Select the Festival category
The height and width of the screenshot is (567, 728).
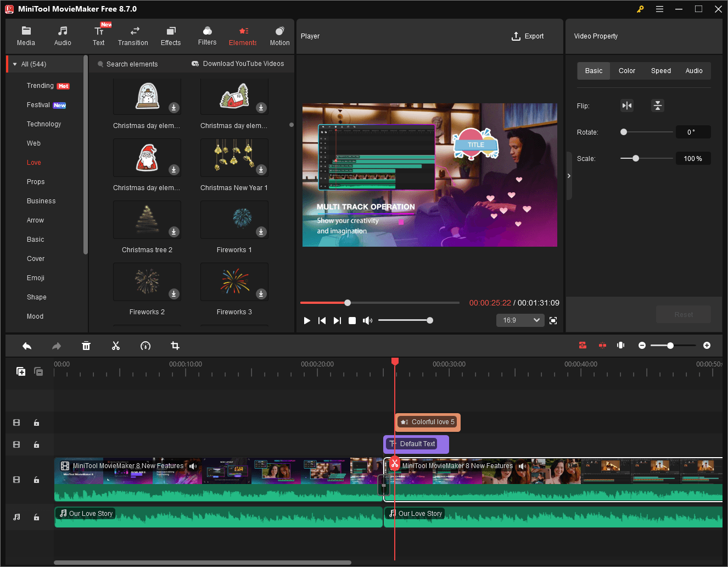coord(38,105)
